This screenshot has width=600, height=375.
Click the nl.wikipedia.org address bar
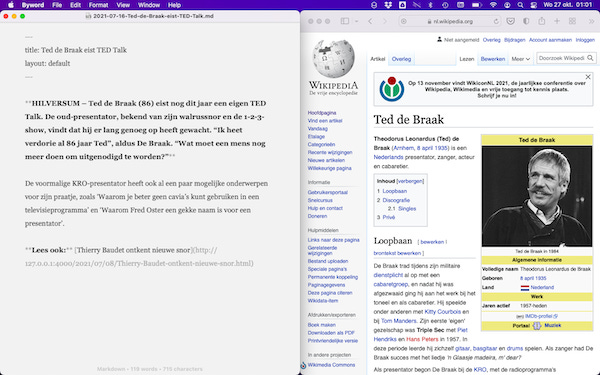450,21
